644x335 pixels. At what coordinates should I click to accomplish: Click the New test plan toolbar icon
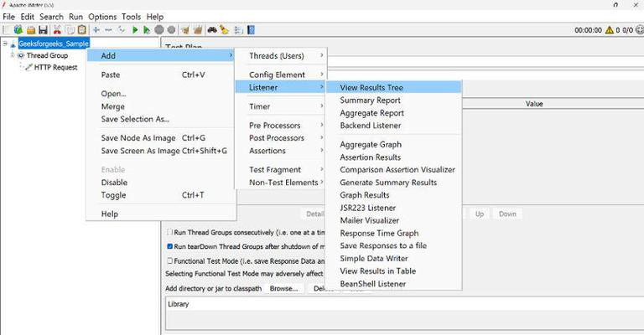(6, 29)
